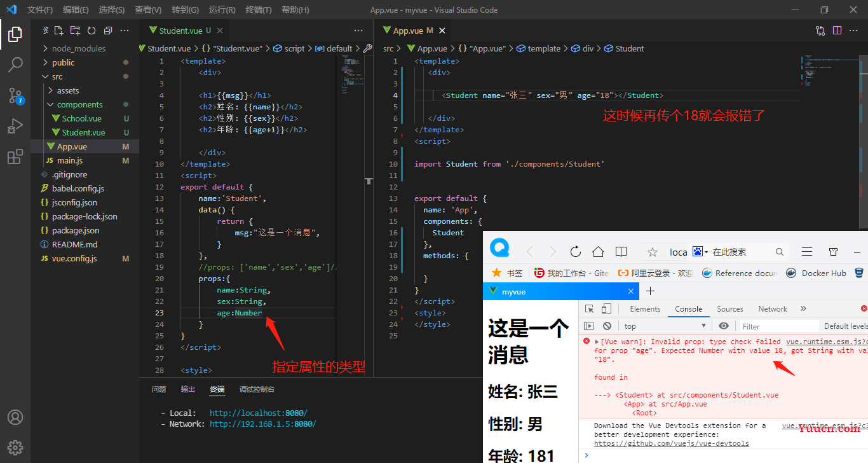Select element inspector tool in DevTools
868x463 pixels.
point(589,308)
